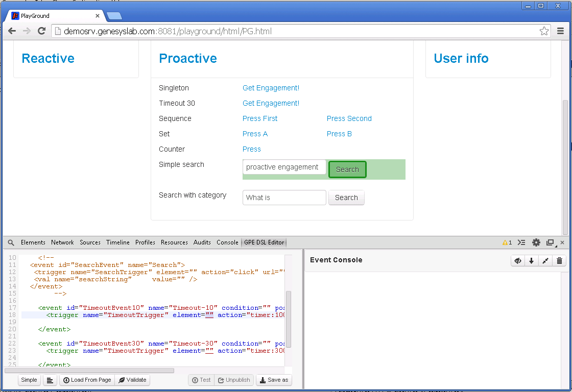
Task: Open a new browser tab
Action: coord(114,16)
